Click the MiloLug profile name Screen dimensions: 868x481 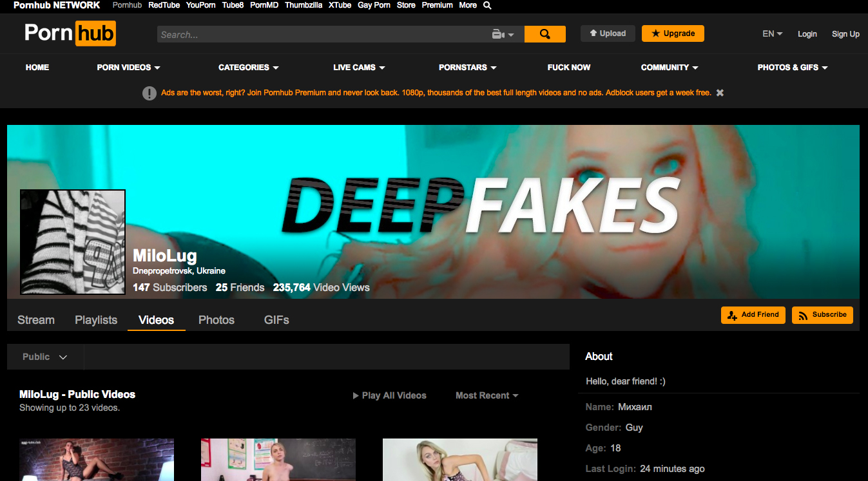coord(165,256)
